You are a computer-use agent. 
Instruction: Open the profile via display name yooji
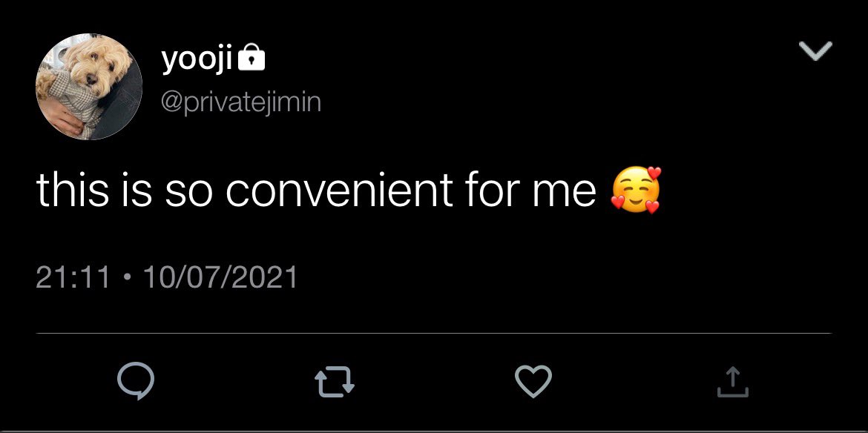(197, 60)
